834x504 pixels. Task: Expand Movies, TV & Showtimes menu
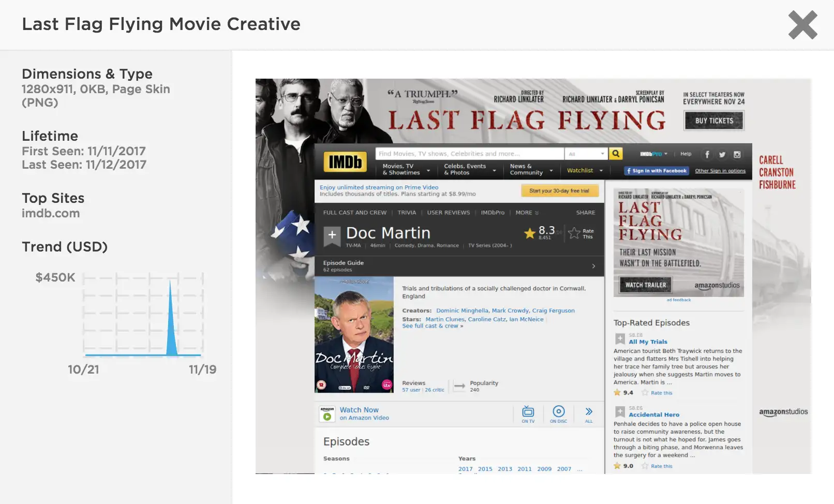pos(406,169)
